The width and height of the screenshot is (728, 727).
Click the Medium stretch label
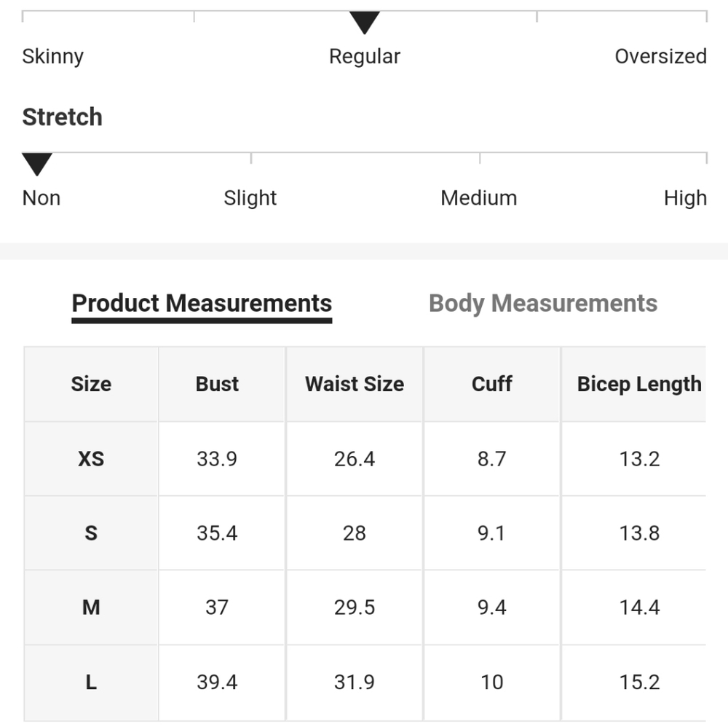tap(479, 198)
